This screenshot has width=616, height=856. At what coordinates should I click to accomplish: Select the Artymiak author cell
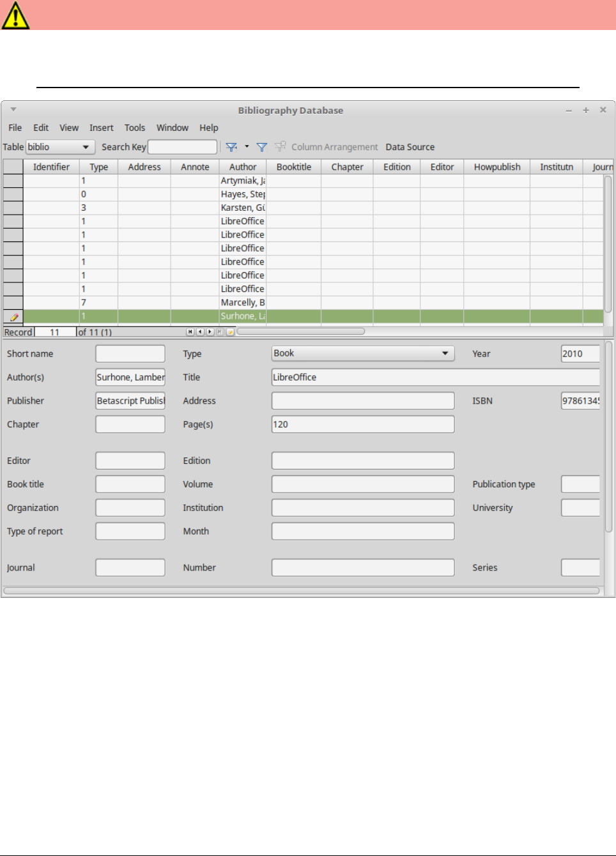pyautogui.click(x=243, y=181)
